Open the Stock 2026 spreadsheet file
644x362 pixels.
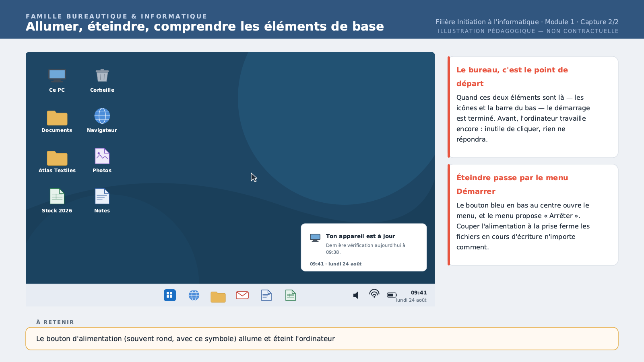click(x=57, y=201)
